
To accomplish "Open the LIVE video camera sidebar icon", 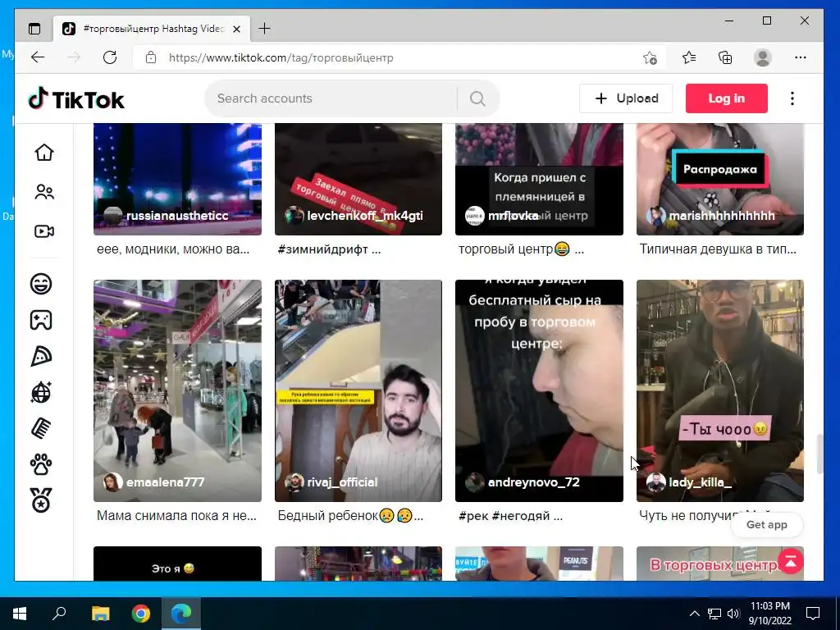I will (44, 231).
